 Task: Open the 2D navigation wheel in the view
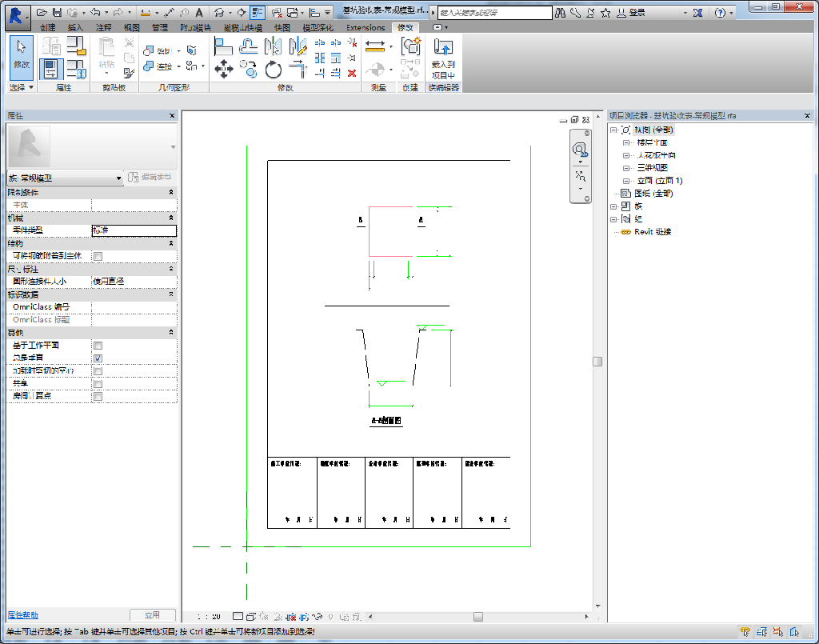click(580, 150)
